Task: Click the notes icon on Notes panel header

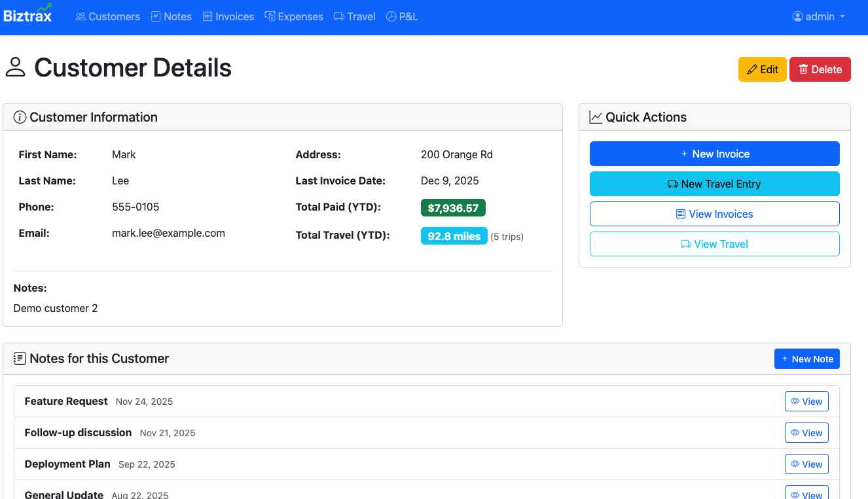Action: click(19, 358)
